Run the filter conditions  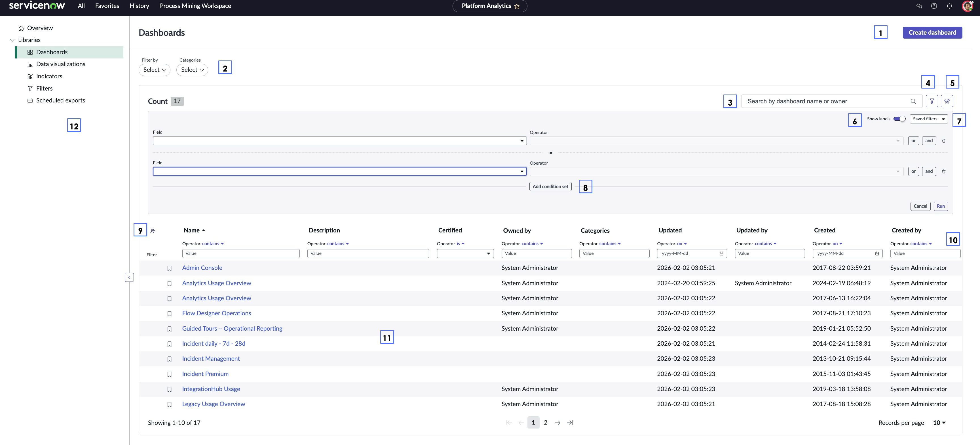click(x=940, y=206)
